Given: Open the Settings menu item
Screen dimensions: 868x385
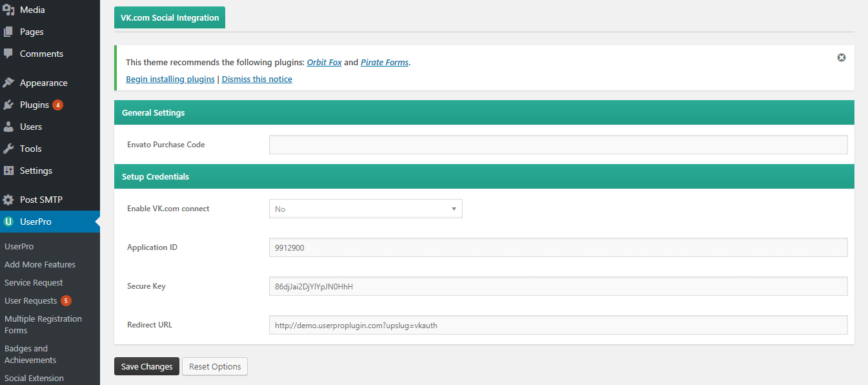Looking at the screenshot, I should click(x=35, y=171).
